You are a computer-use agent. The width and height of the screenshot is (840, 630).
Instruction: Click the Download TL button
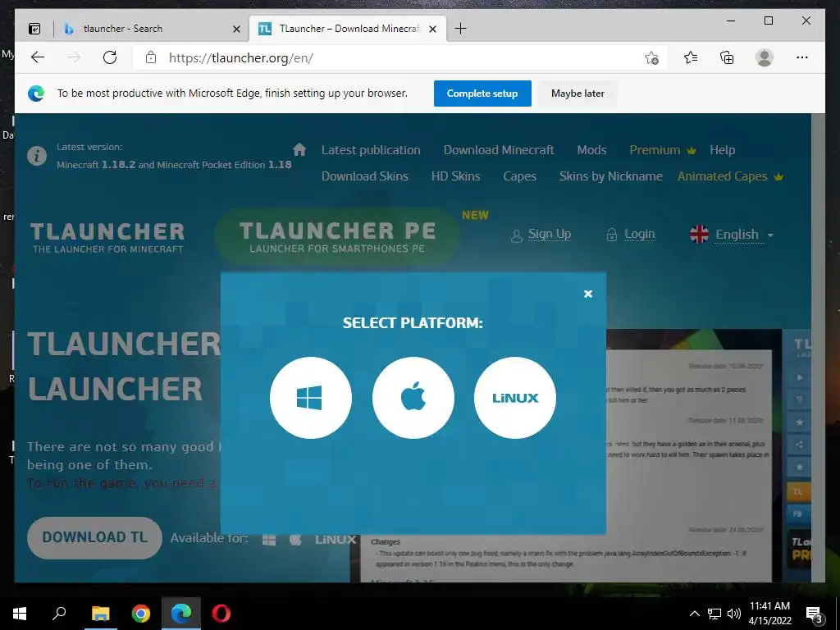click(x=95, y=537)
